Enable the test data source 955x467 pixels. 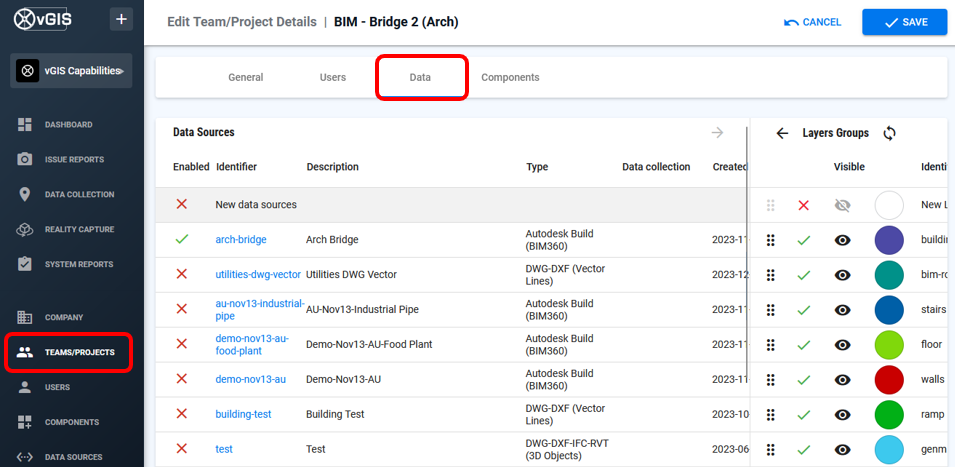[x=181, y=449]
